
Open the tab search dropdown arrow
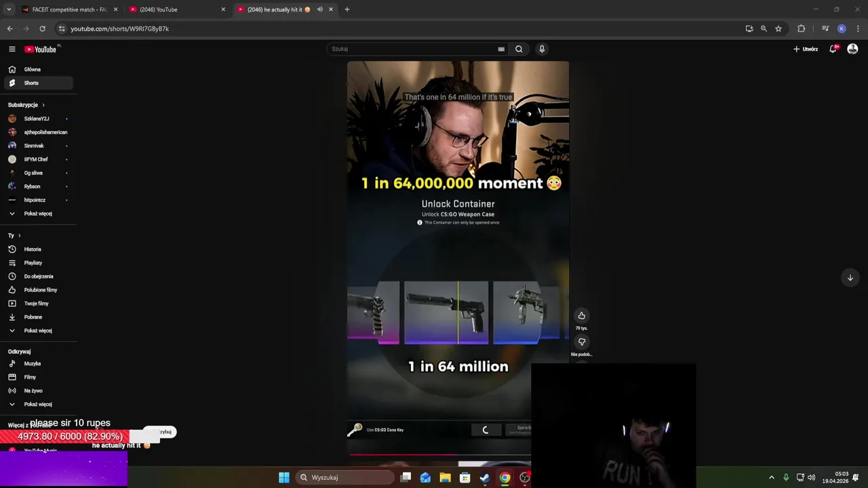[9, 9]
